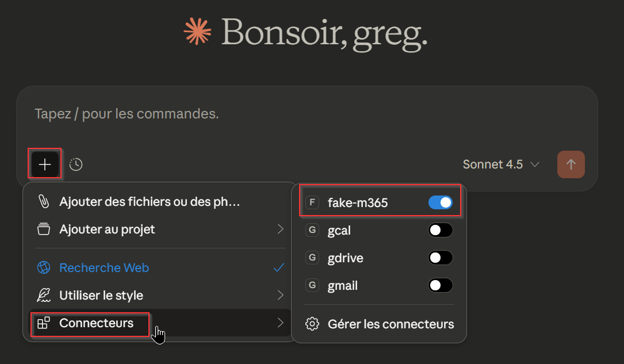Switch on the gmail connector toggle
Screen dimensions: 624x364
[441, 285]
